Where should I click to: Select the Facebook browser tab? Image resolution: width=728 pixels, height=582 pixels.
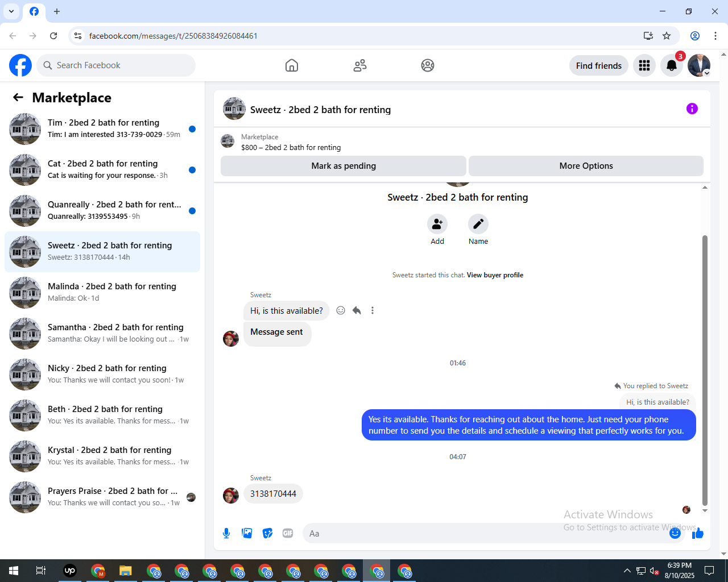pyautogui.click(x=34, y=11)
